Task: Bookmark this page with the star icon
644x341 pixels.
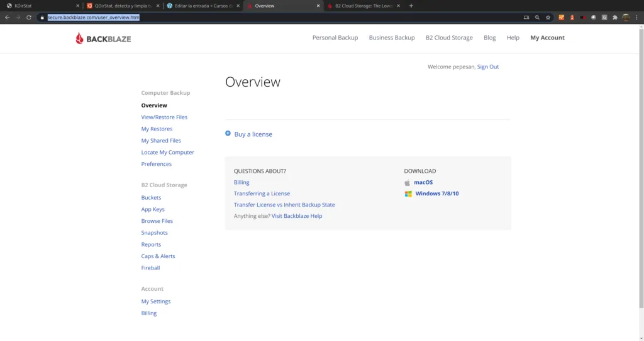Action: 548,18
